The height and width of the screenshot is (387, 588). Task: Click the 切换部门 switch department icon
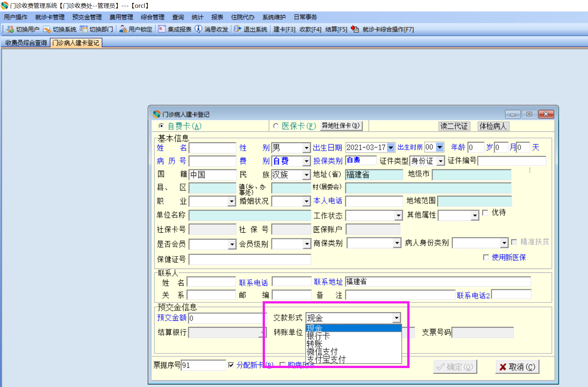tap(84, 29)
